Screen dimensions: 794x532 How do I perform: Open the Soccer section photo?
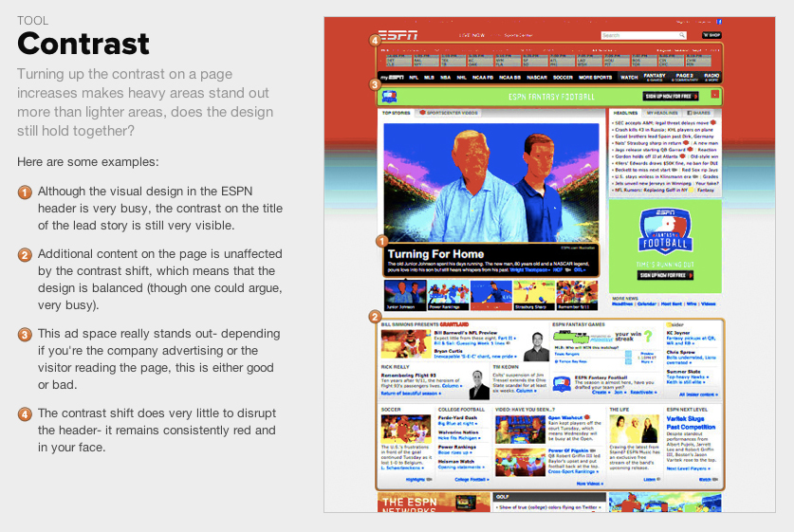point(406,429)
